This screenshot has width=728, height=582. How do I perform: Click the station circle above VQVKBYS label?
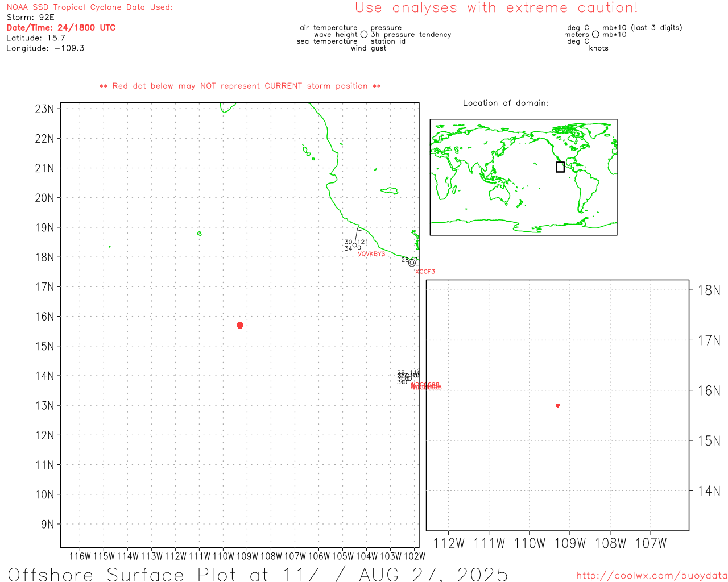coord(355,245)
